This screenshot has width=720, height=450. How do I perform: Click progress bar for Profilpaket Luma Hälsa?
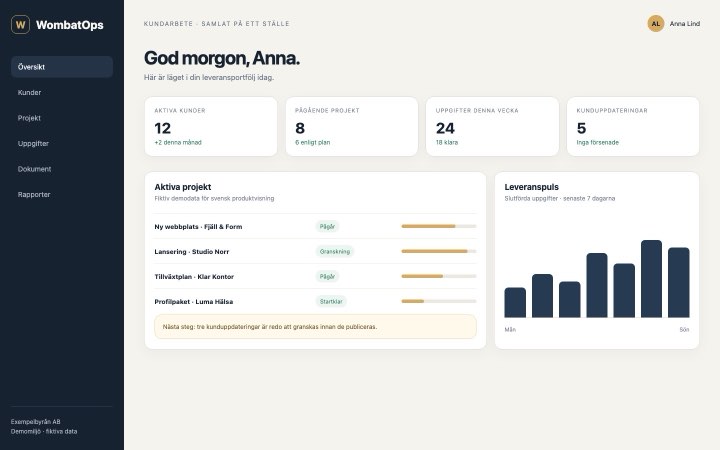click(x=439, y=301)
